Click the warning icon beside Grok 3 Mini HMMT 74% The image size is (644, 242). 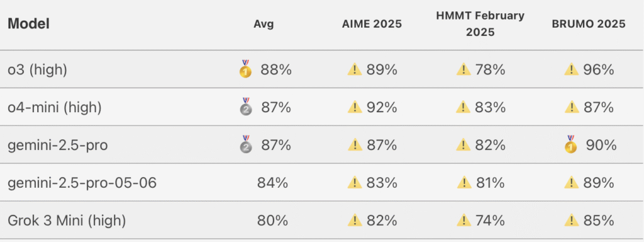tap(463, 221)
